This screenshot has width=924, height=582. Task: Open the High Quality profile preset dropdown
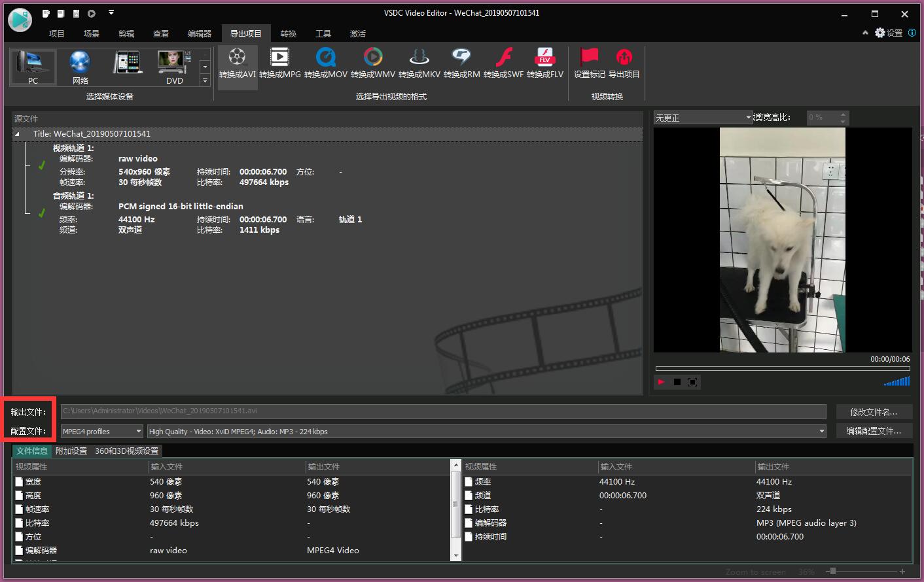487,432
